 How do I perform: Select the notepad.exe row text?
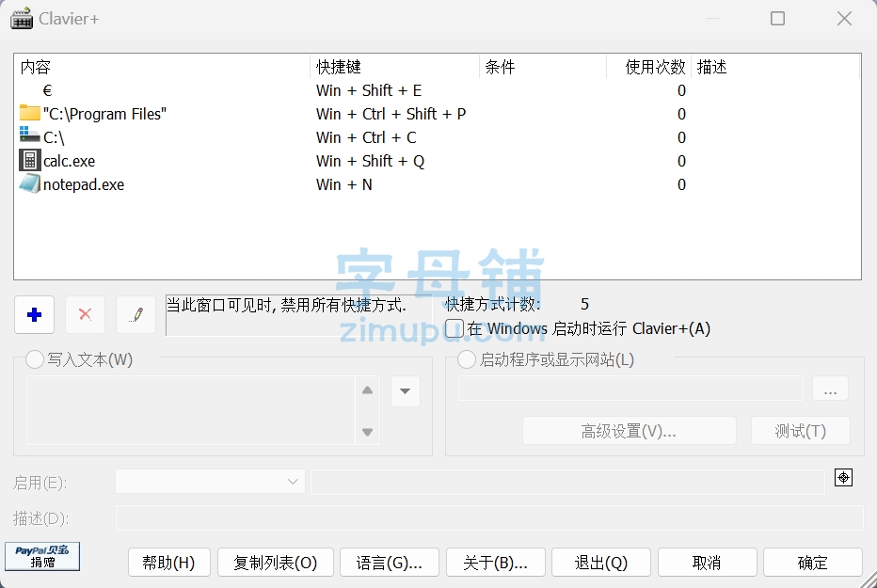[x=84, y=184]
